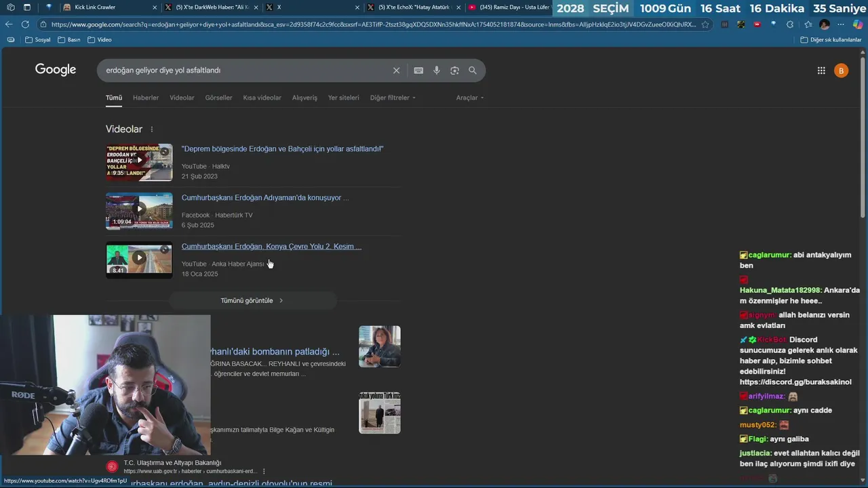The height and width of the screenshot is (488, 868).
Task: Open Google Lens image search icon
Action: tap(454, 70)
